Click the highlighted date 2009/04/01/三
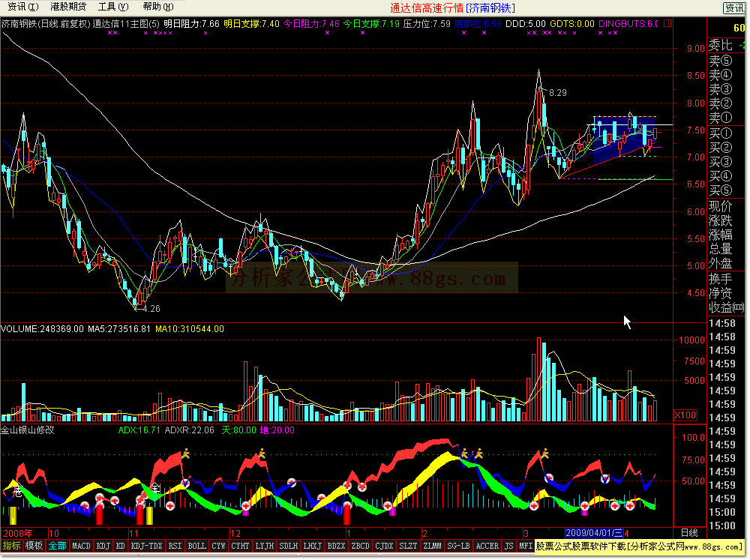750x560 pixels. (x=594, y=533)
